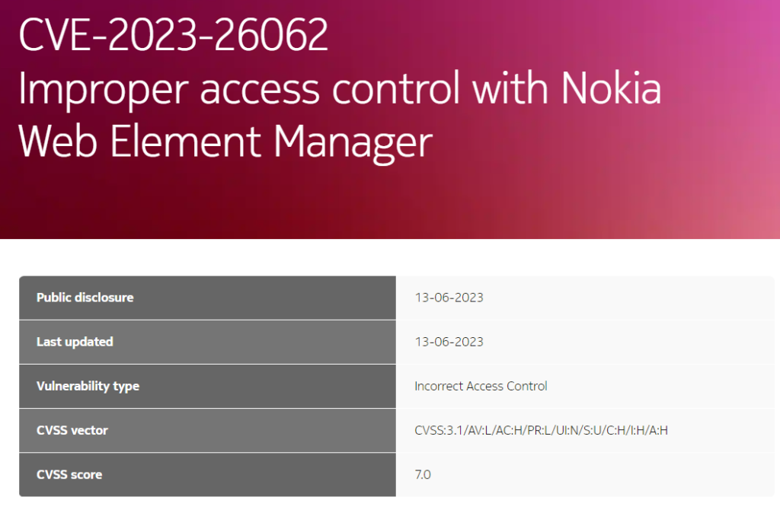Click the Last updated date value
This screenshot has width=780, height=532.
click(x=449, y=342)
